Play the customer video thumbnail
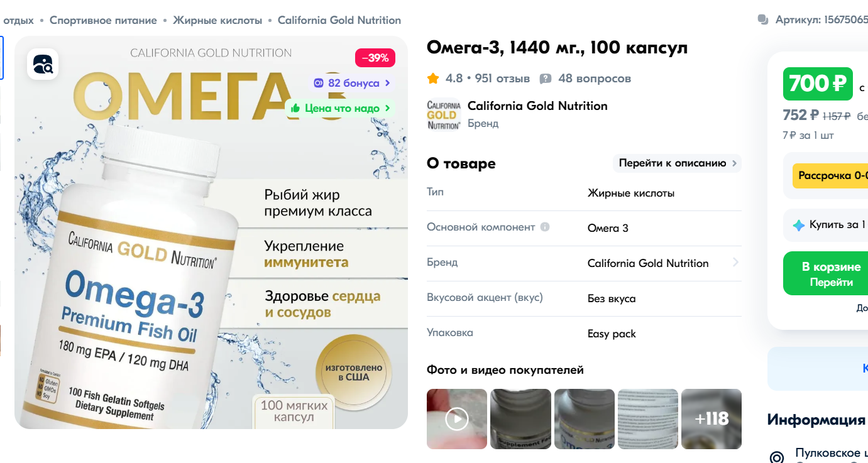The width and height of the screenshot is (868, 463). pyautogui.click(x=457, y=419)
